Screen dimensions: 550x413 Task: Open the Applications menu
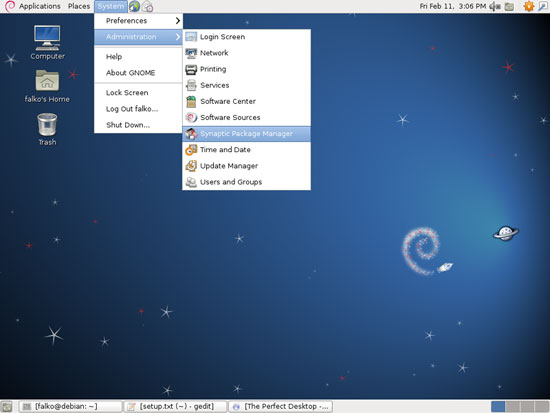(x=40, y=6)
